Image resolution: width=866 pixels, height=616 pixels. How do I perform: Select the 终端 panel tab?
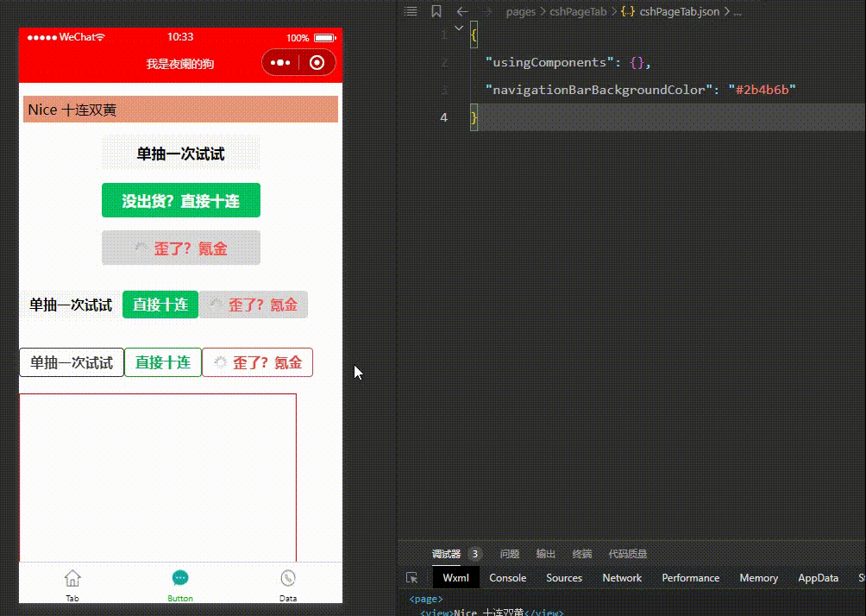click(582, 554)
